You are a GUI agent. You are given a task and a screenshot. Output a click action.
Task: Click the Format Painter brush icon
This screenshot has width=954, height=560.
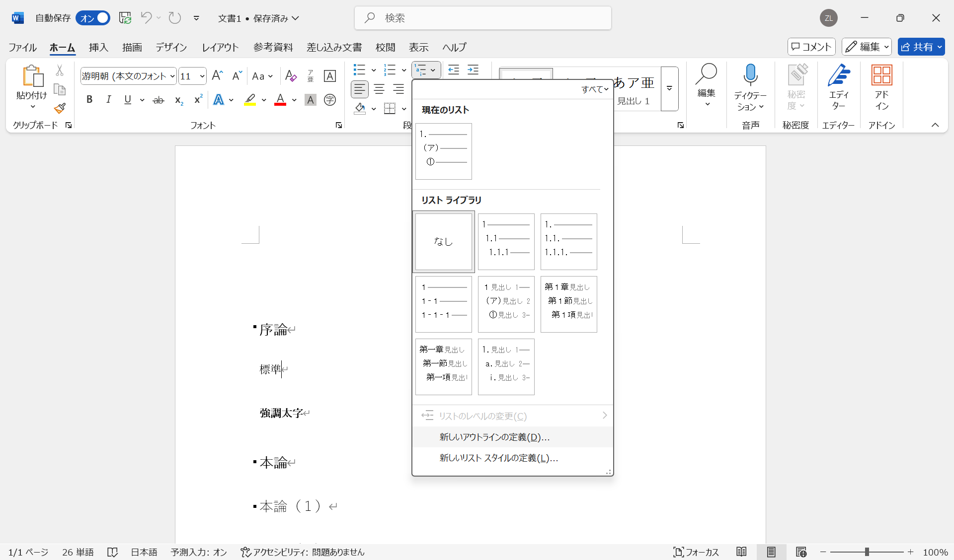tap(60, 108)
